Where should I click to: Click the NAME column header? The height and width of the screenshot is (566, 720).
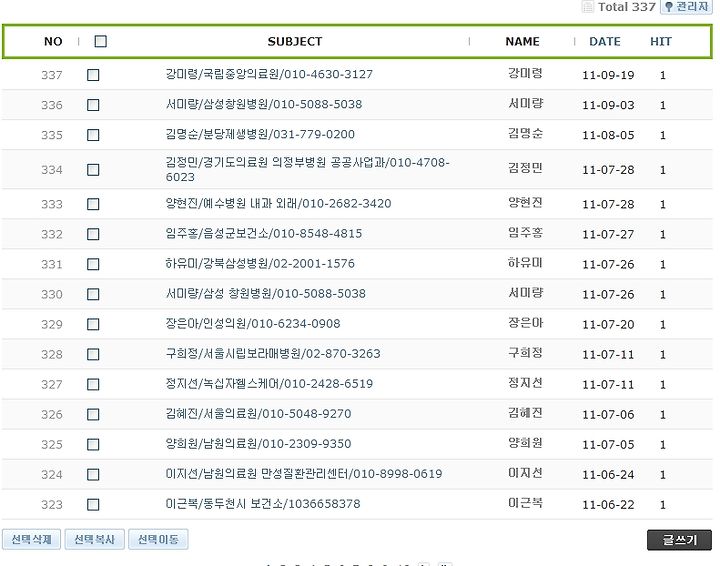pyautogui.click(x=523, y=41)
